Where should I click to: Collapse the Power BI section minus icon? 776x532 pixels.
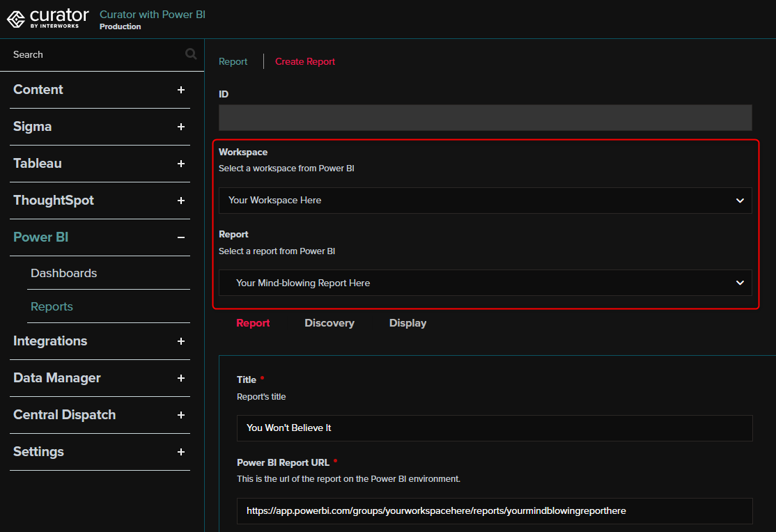pos(181,237)
